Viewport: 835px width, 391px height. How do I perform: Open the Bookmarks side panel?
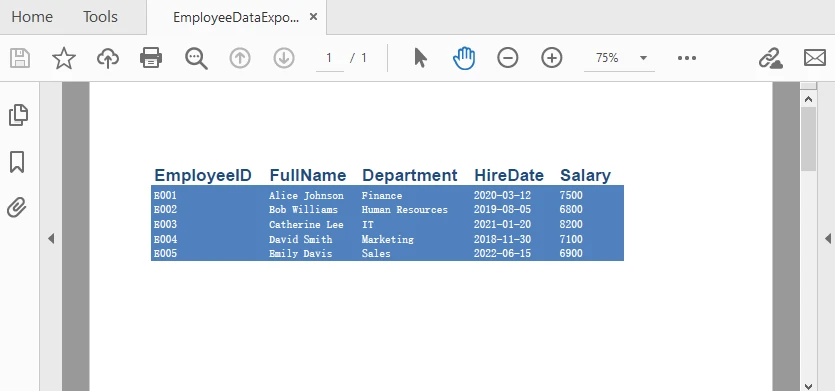click(x=17, y=161)
